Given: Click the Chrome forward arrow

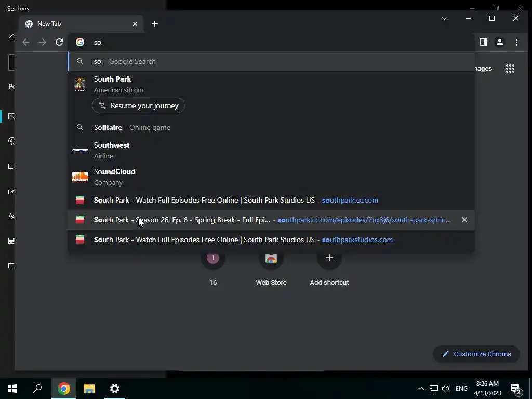Looking at the screenshot, I should (x=43, y=42).
